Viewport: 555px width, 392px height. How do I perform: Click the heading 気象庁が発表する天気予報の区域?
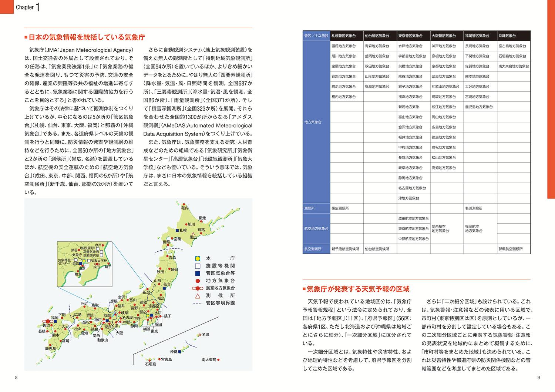358,289
